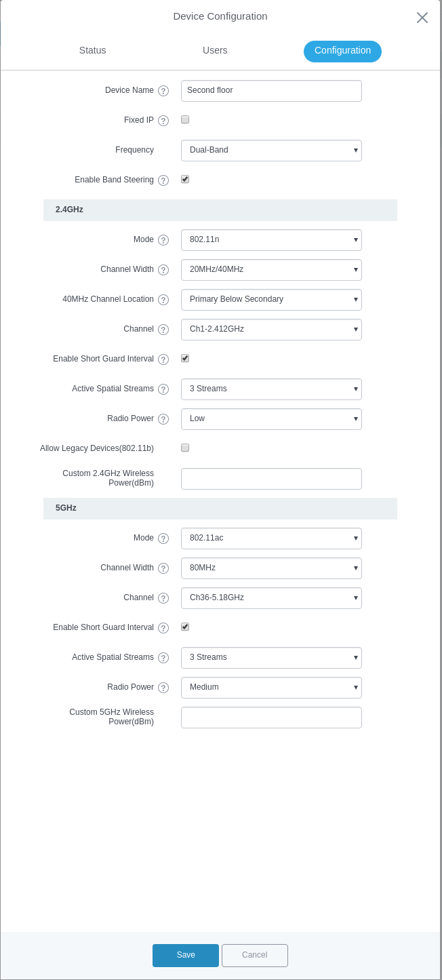Expand the 5GHz Radio Power Medium dropdown
442x980 pixels.
click(271, 688)
